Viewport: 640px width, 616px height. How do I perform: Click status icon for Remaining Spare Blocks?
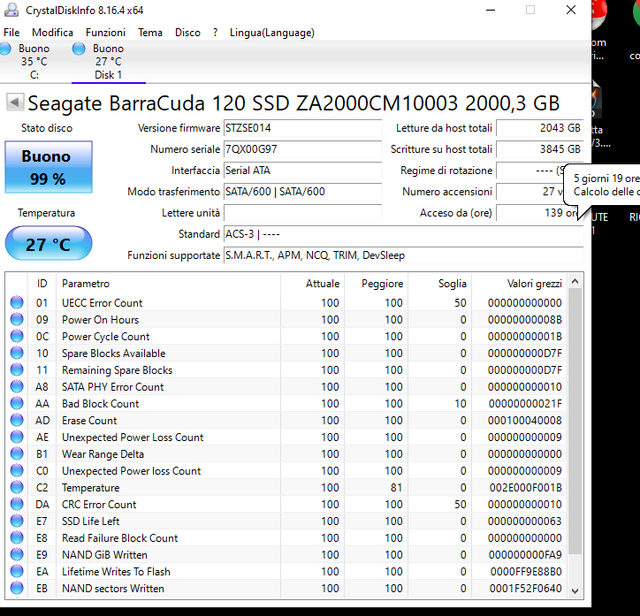[17, 369]
